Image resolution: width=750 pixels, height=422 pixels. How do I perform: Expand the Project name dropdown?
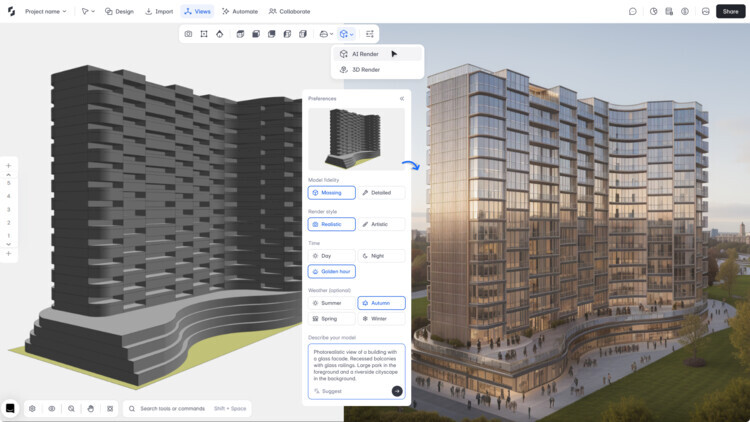coord(45,12)
